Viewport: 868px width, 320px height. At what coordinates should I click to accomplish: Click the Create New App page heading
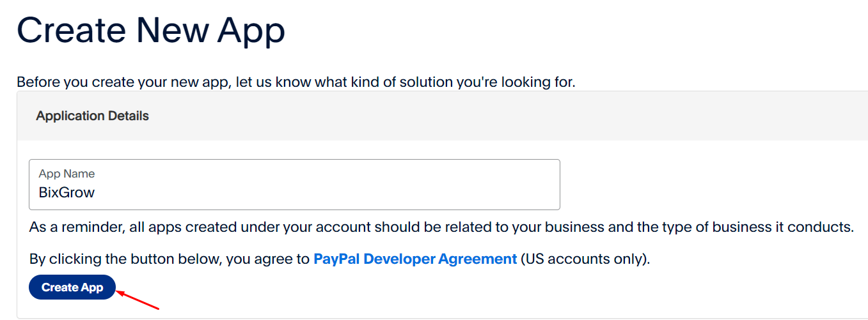pyautogui.click(x=151, y=30)
